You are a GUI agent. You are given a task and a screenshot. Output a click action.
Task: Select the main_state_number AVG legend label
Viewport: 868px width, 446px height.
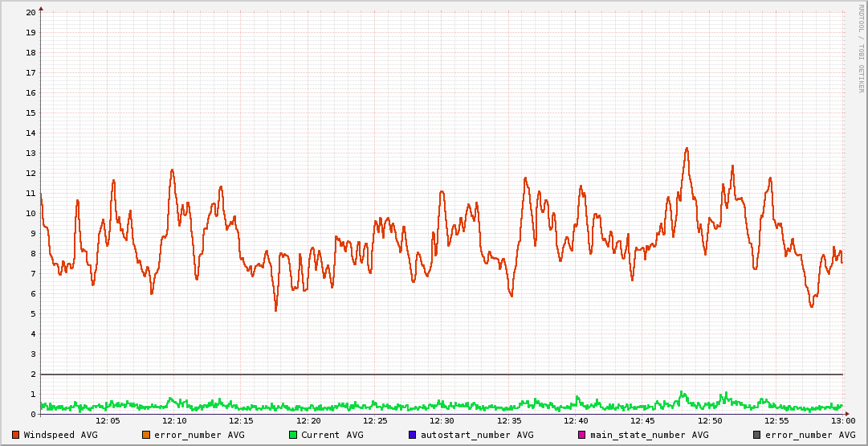[x=650, y=435]
